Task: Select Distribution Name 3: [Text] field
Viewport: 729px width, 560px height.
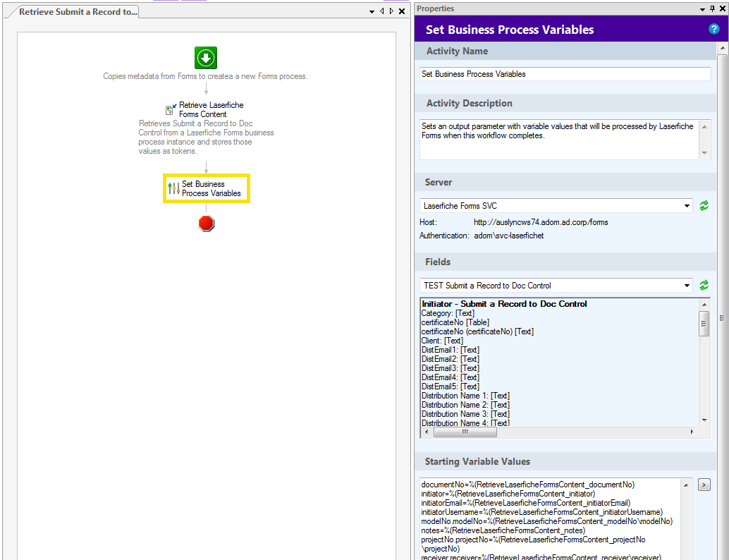Action: [465, 414]
